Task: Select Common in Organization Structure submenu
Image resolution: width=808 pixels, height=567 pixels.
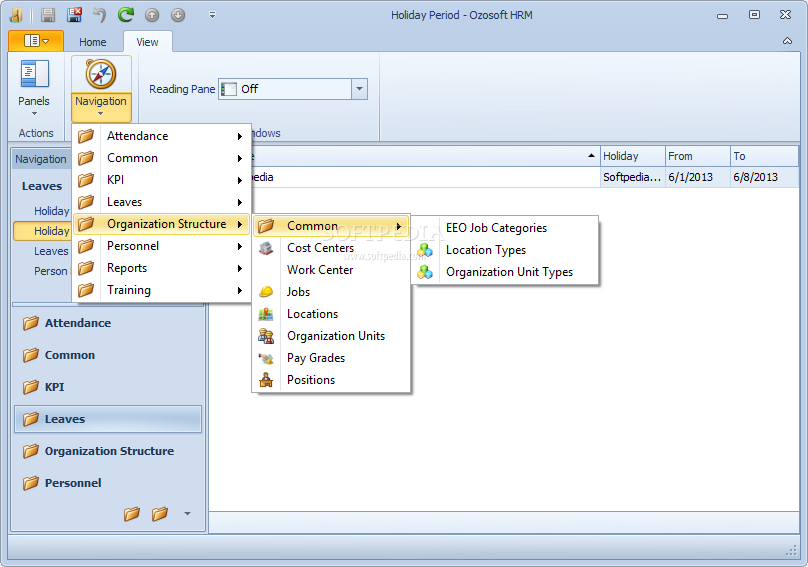Action: (331, 226)
